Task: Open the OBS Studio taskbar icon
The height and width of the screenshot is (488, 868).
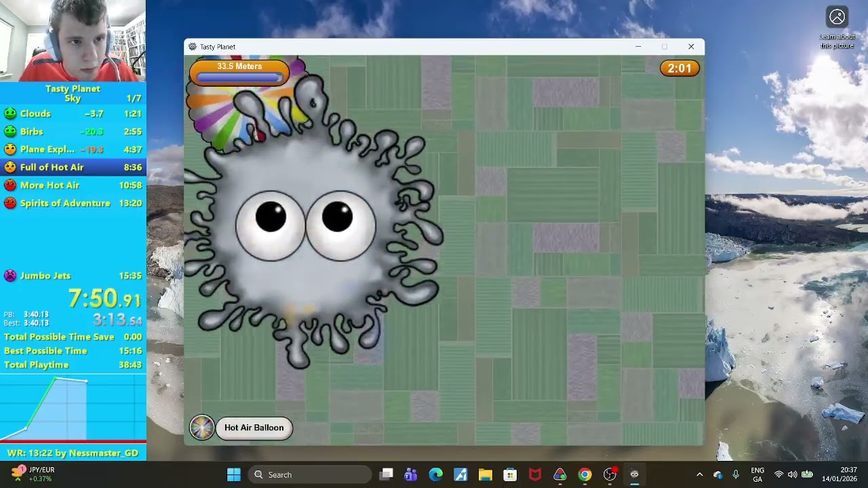Action: coord(610,474)
